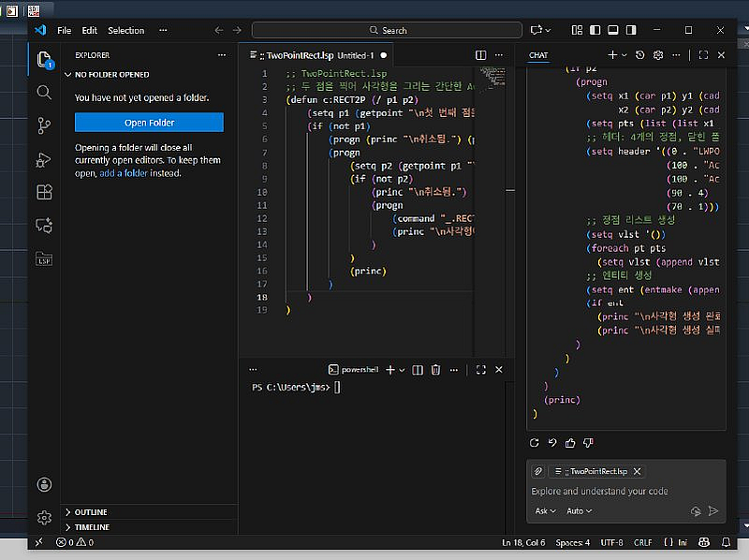Image resolution: width=749 pixels, height=560 pixels.
Task: Expand the OUTLINE section
Action: click(x=91, y=512)
